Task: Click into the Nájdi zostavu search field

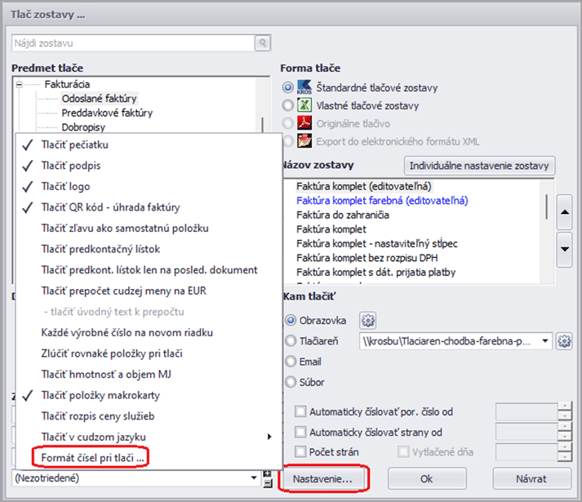Action: (133, 43)
